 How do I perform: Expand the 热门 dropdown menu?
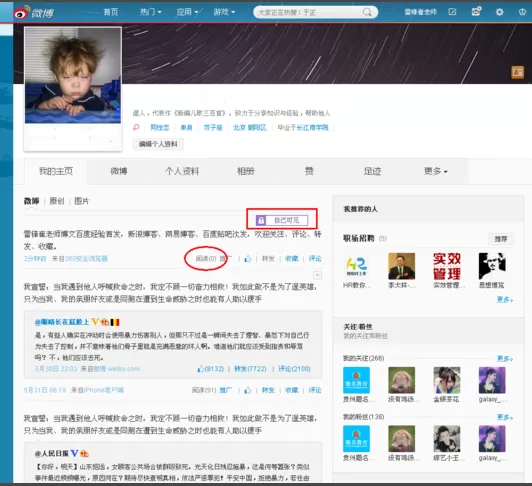click(151, 12)
